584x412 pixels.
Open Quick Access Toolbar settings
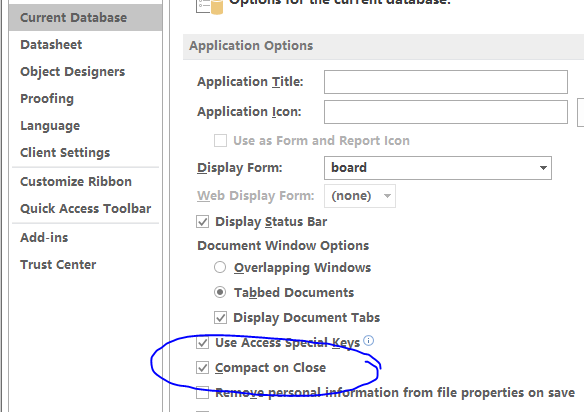[x=86, y=209]
